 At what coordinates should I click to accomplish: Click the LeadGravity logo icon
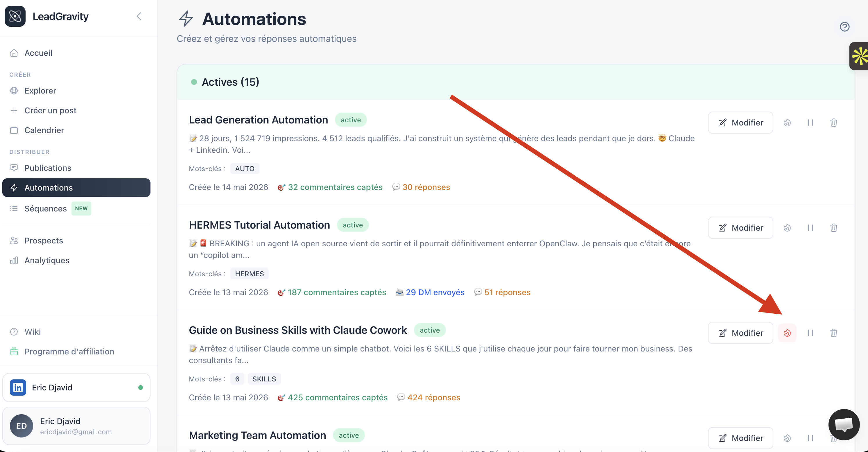[x=15, y=16]
